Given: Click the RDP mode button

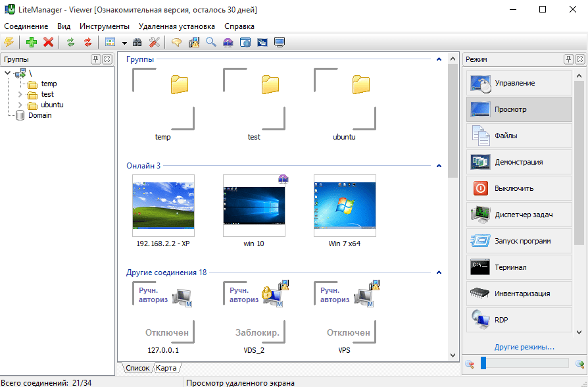Looking at the screenshot, I should (x=520, y=320).
